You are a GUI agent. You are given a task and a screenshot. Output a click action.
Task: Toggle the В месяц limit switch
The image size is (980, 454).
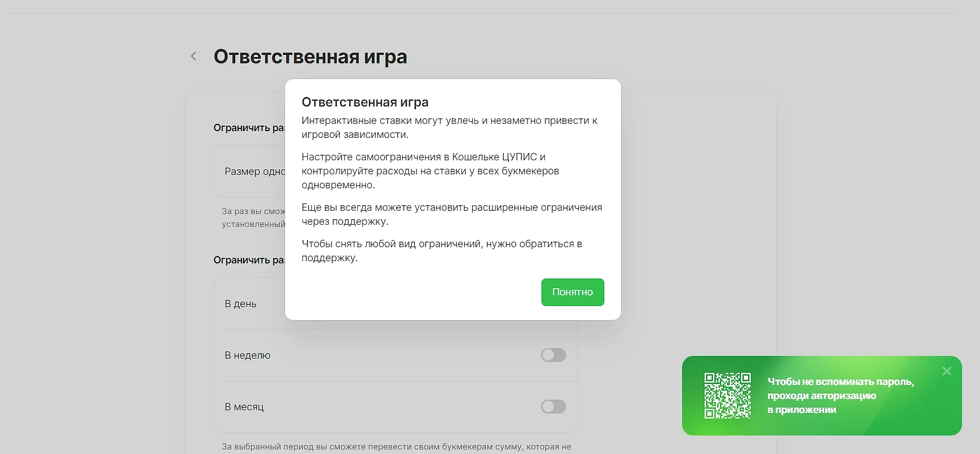(553, 406)
